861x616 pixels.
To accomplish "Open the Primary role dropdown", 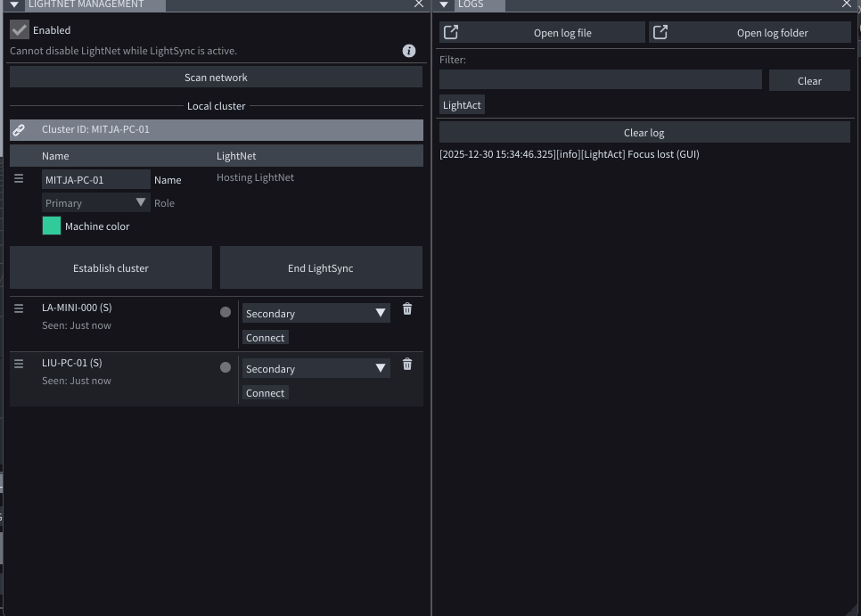I will coord(95,203).
